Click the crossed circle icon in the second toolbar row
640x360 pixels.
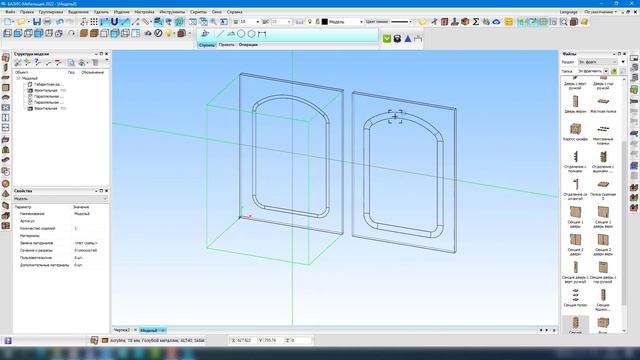(158, 33)
